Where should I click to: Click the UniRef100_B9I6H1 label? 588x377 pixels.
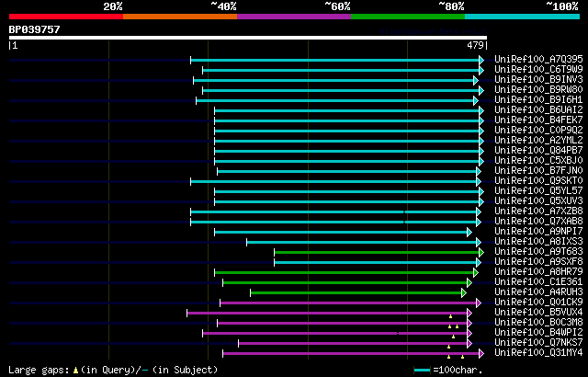538,100
